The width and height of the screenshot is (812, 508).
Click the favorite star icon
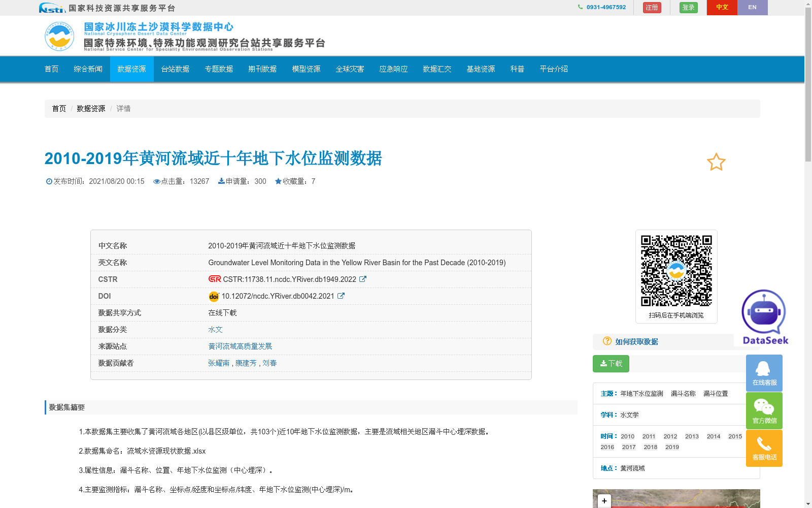click(716, 162)
